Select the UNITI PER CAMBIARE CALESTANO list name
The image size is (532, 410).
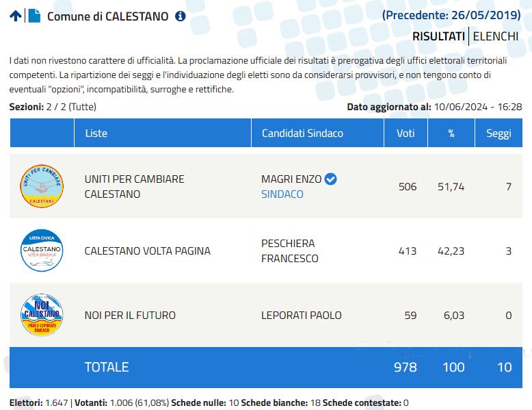click(134, 186)
